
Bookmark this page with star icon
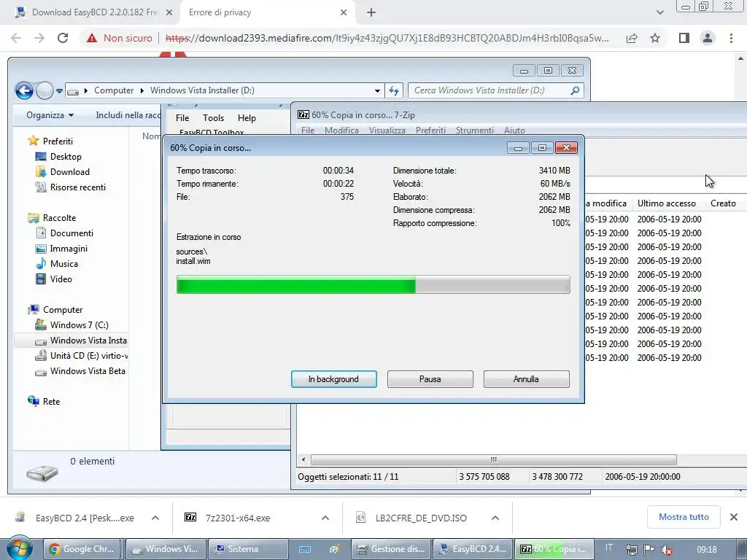pyautogui.click(x=655, y=38)
